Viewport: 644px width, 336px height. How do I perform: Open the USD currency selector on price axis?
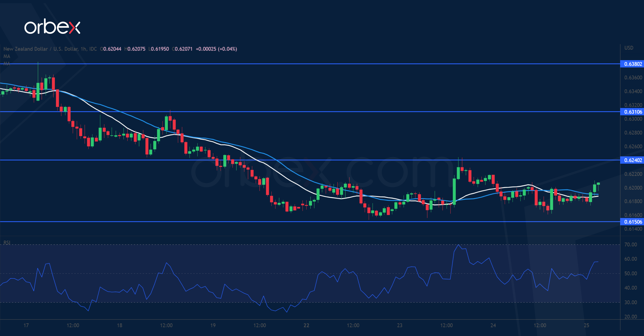[x=629, y=48]
